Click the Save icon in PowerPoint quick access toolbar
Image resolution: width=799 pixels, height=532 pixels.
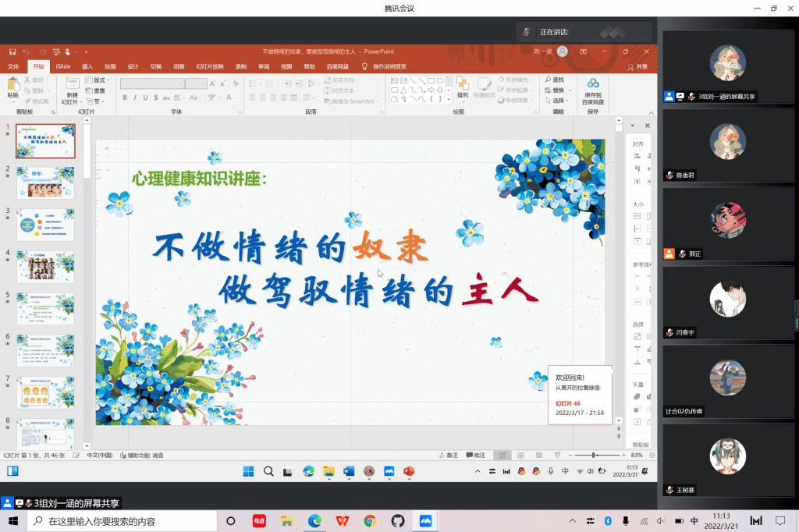tap(12, 51)
